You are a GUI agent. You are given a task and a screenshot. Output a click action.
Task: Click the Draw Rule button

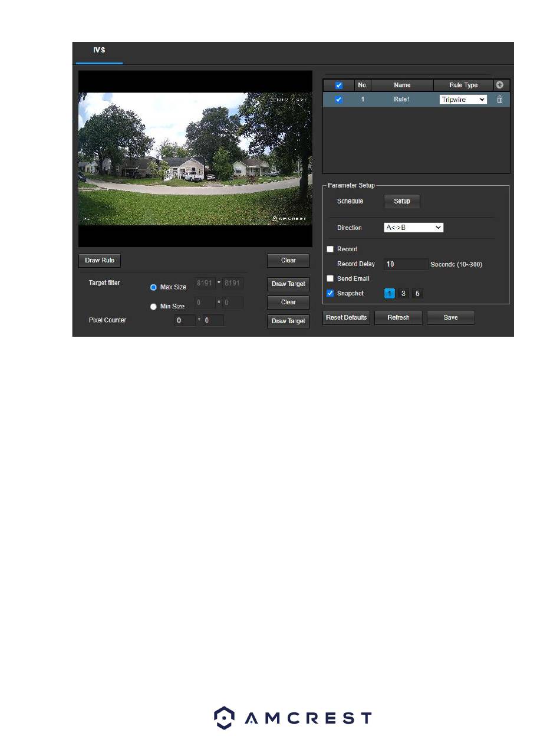100,260
